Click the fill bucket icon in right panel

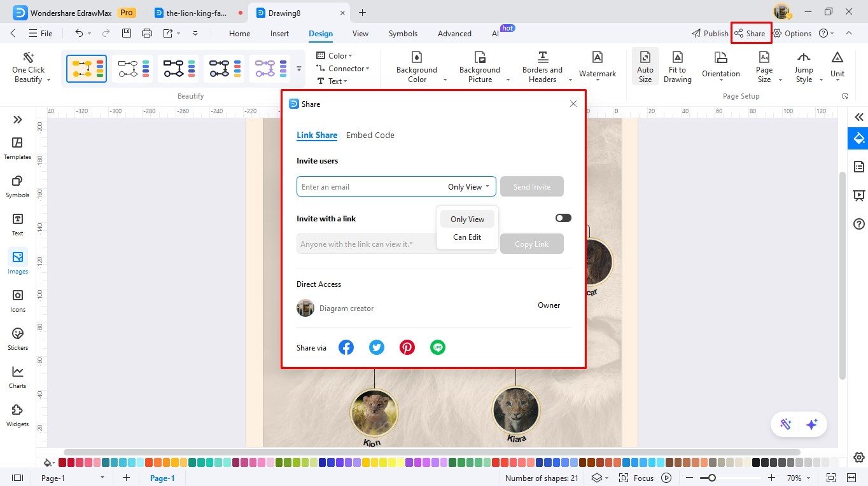pos(859,138)
